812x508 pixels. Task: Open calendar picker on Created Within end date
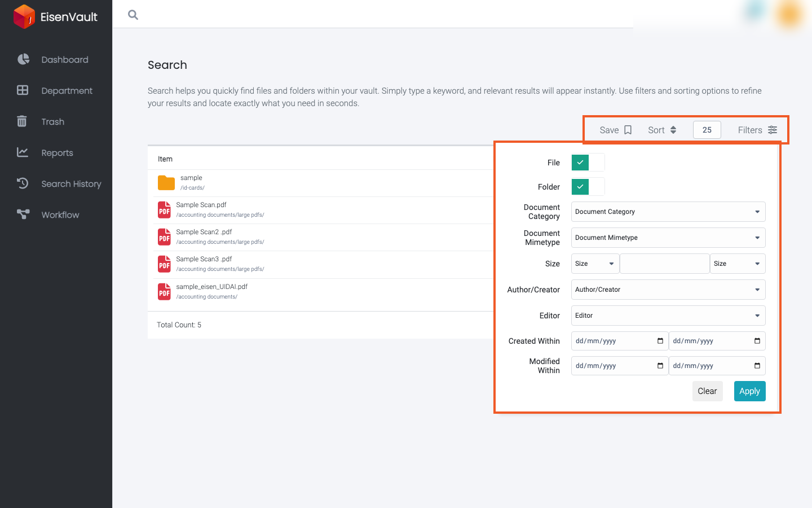click(757, 341)
